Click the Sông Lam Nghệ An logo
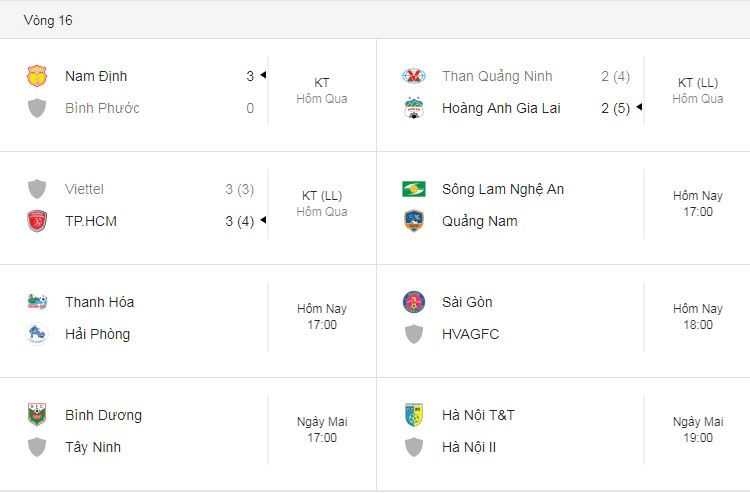 414,189
